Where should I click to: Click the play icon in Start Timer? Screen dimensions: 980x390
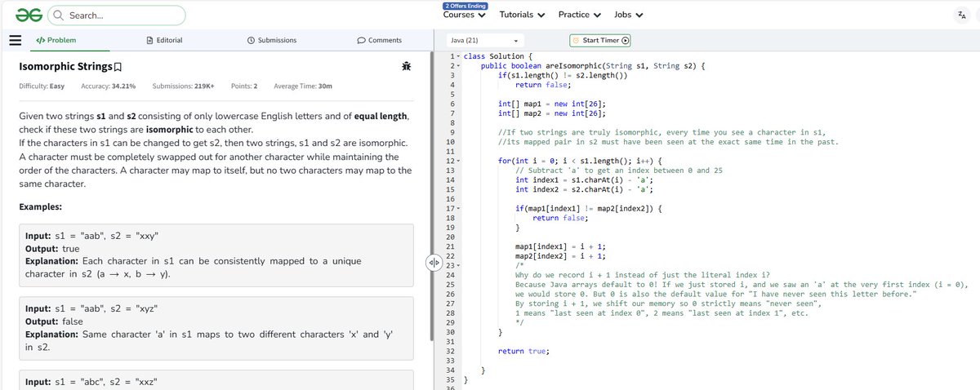click(626, 41)
